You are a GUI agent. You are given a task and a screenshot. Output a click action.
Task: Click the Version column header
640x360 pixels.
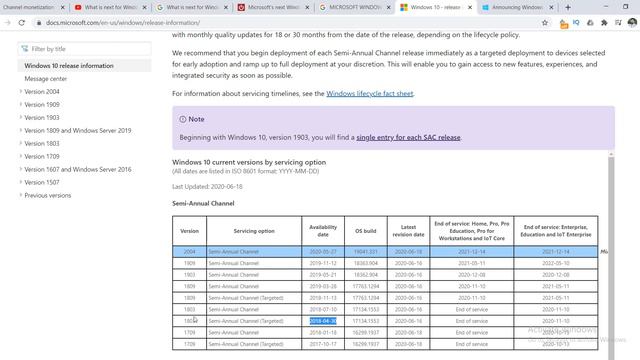[x=189, y=231]
